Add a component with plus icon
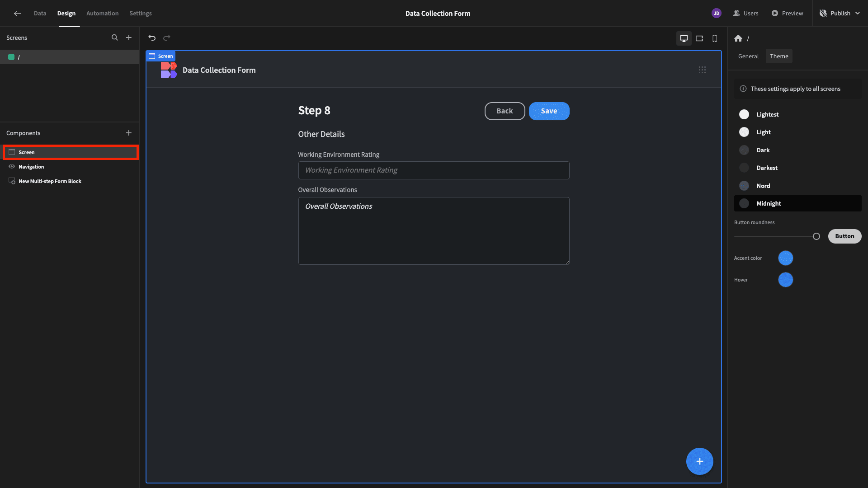Image resolution: width=868 pixels, height=488 pixels. coord(129,133)
